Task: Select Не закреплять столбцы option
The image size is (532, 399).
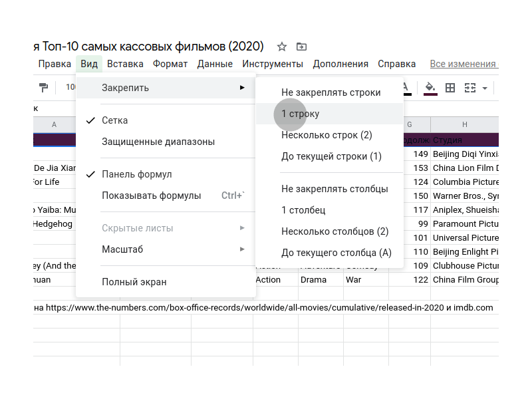Action: pos(334,189)
